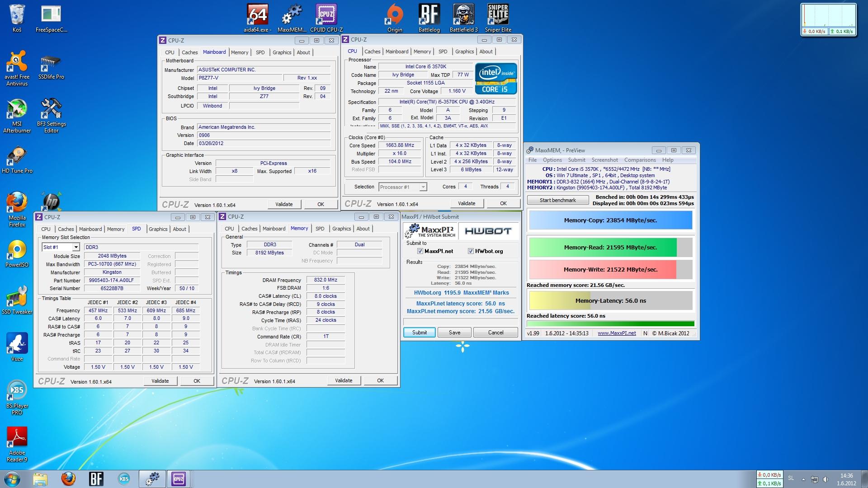868x488 pixels.
Task: Open the Recycle Bin (Koš) desktop icon
Action: [17, 18]
